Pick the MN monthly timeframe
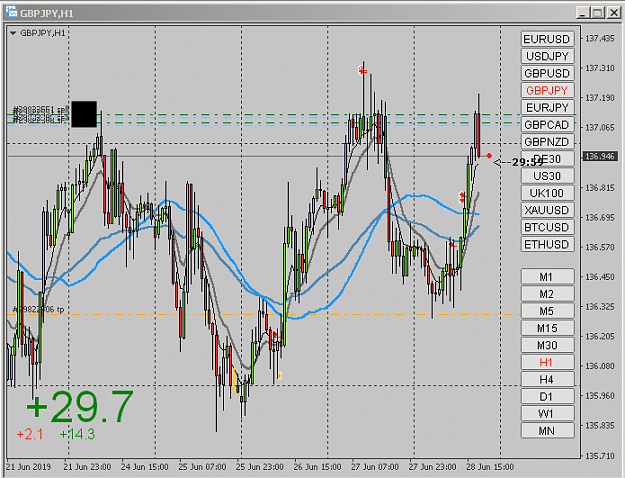Screen dimensions: 625x478 coord(547,431)
